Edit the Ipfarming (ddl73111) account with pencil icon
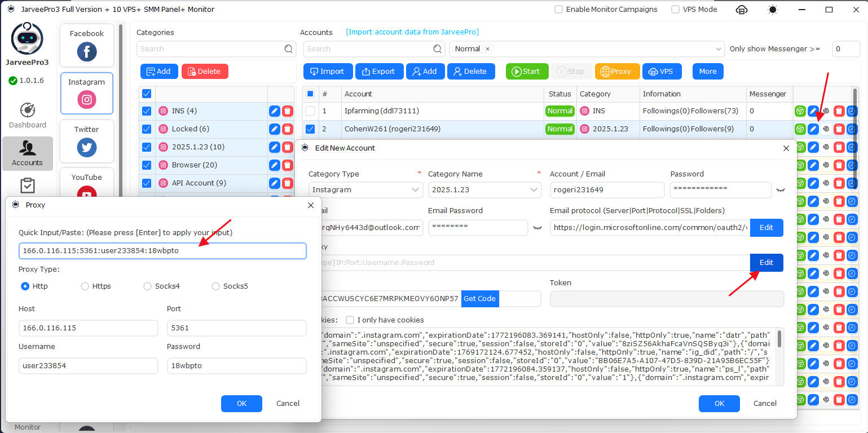The image size is (868, 433). (x=813, y=111)
